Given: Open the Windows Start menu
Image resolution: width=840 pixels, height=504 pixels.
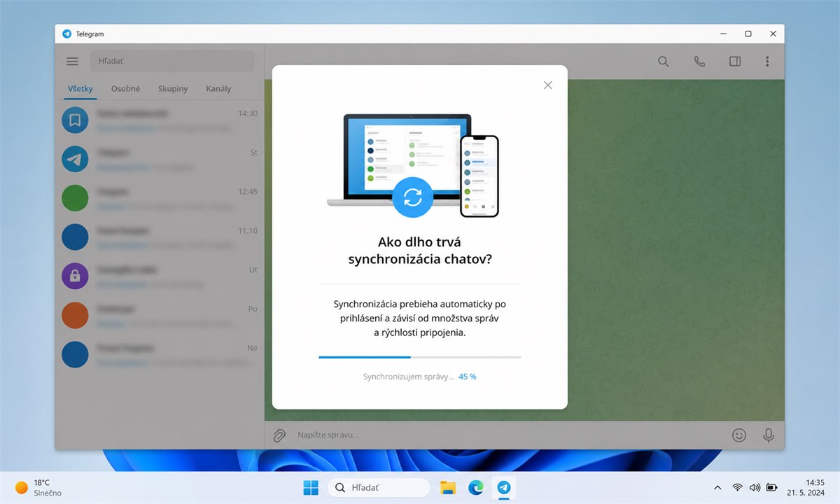Looking at the screenshot, I should 311,487.
